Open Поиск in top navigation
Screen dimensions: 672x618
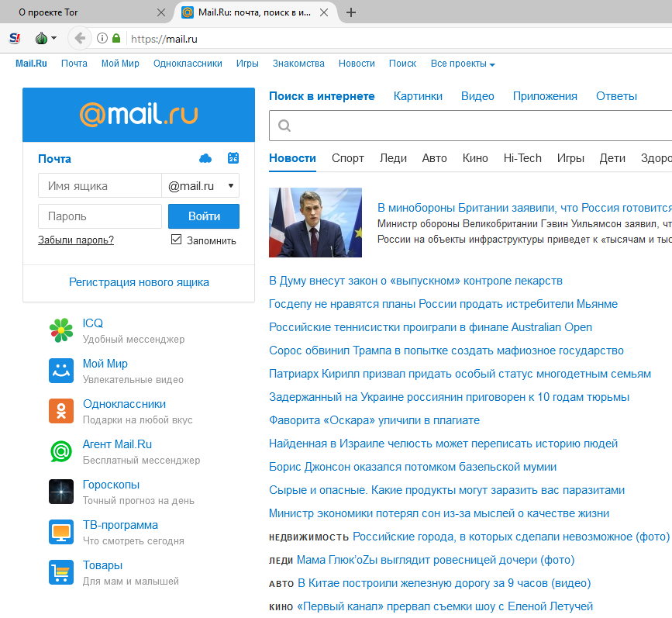402,64
